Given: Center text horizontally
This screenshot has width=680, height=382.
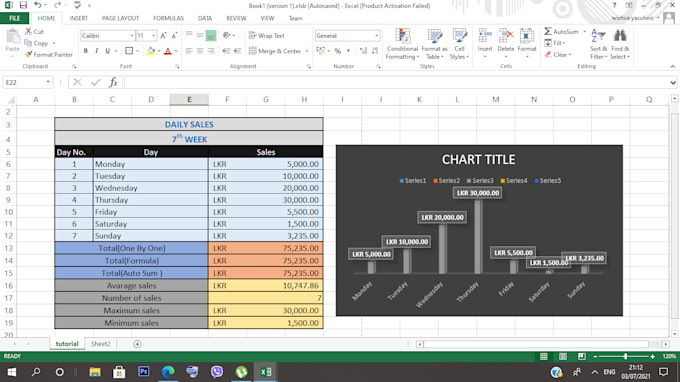Looking at the screenshot, I should coord(200,51).
